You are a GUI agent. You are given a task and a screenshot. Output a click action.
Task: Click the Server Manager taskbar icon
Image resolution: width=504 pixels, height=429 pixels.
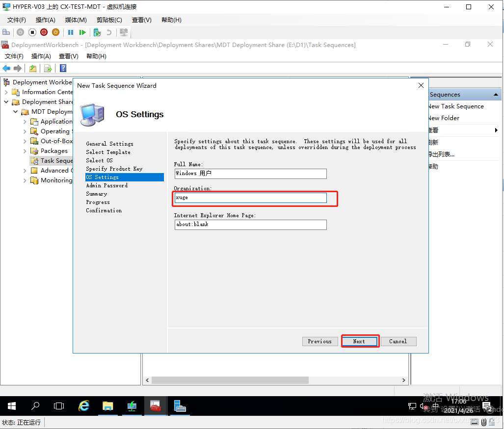[180, 406]
